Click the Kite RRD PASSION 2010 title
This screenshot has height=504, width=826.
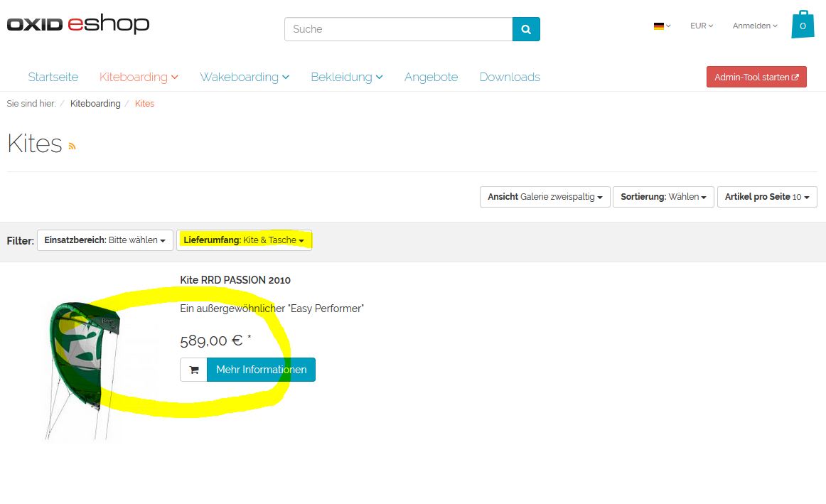[x=235, y=280]
